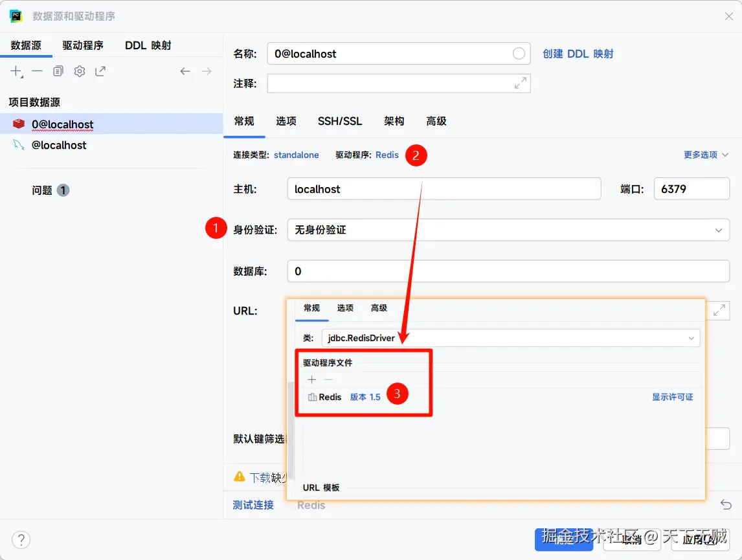Change connection type standalone link
742x560 pixels.
297,155
